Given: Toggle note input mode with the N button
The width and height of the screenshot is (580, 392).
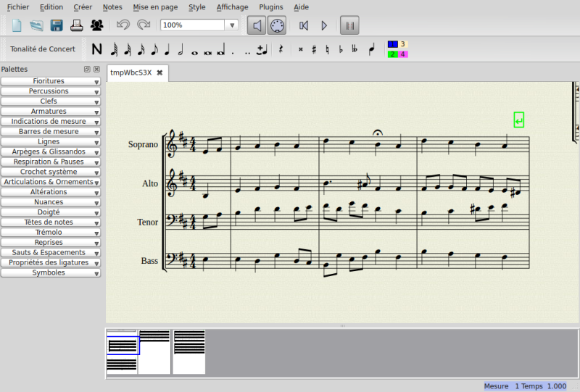Looking at the screenshot, I should [96, 49].
